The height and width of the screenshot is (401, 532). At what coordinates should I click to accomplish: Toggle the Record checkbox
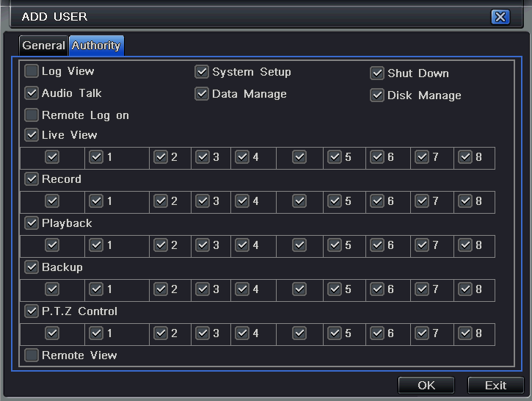pyautogui.click(x=32, y=179)
